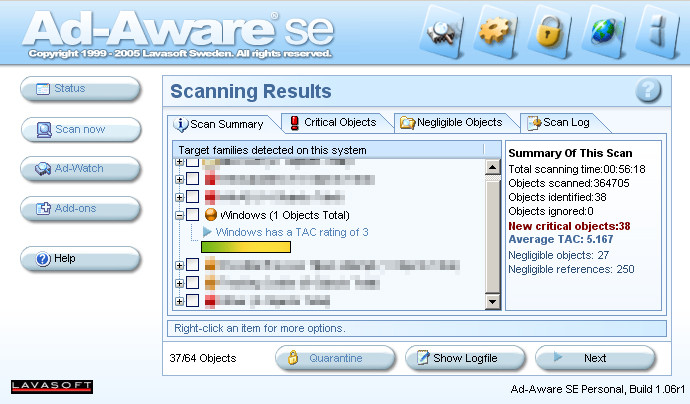This screenshot has width=690, height=404.
Task: Check the checkbox just below the TAC bar
Action: 192,264
